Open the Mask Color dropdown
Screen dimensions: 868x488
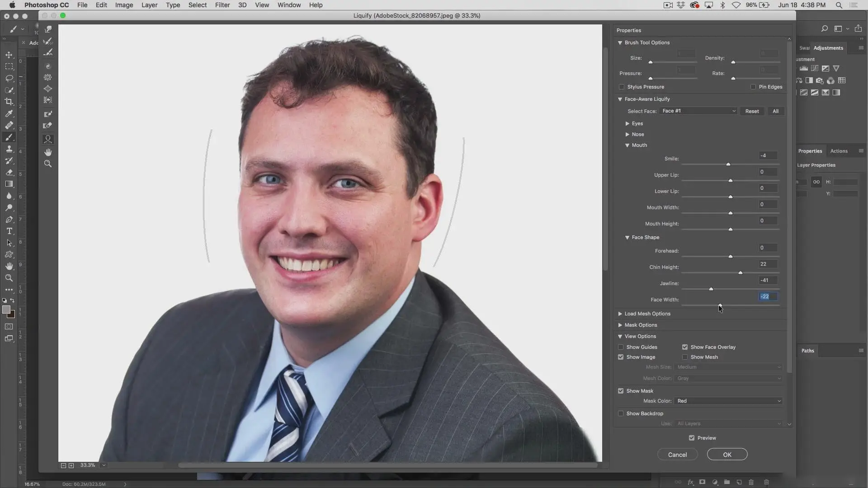(728, 401)
